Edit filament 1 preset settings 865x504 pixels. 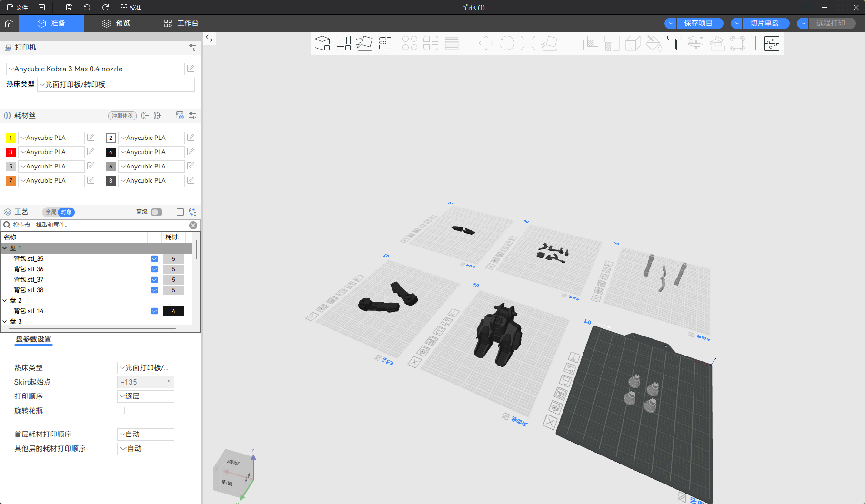(x=91, y=138)
